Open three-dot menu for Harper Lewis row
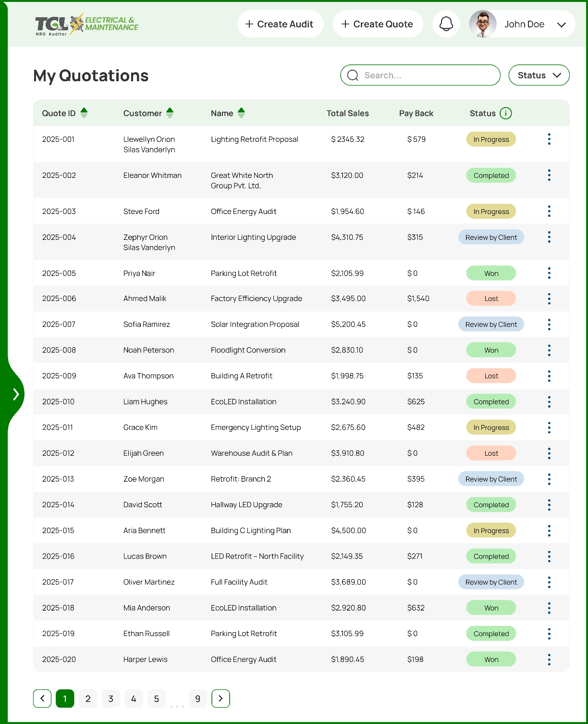Screen dimensions: 588x724 pos(549,660)
